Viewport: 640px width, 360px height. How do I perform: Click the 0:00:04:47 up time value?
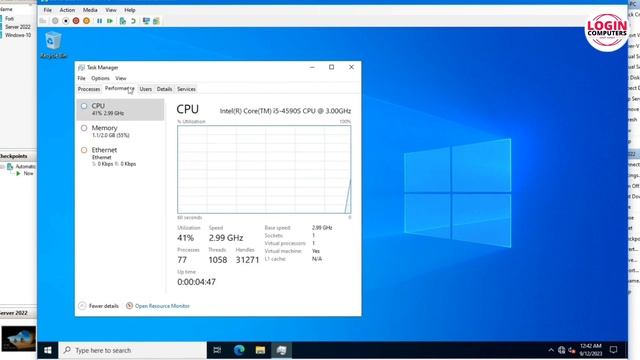point(196,282)
